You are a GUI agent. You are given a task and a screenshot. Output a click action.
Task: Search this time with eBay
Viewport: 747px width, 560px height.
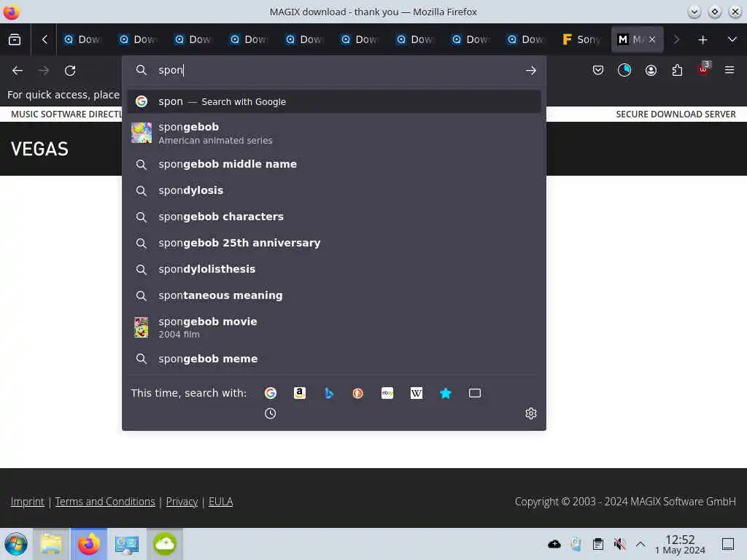(387, 393)
